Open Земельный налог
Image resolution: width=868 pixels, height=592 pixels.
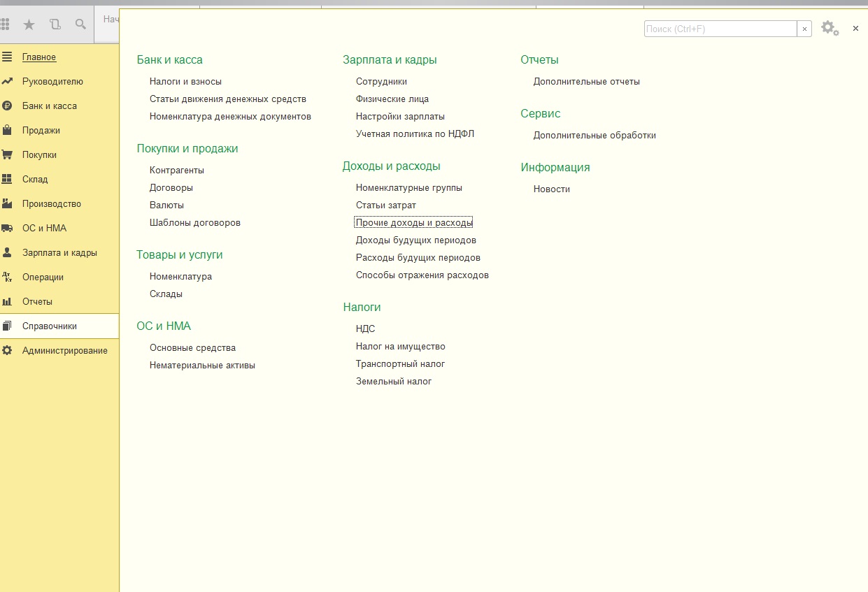click(x=394, y=382)
